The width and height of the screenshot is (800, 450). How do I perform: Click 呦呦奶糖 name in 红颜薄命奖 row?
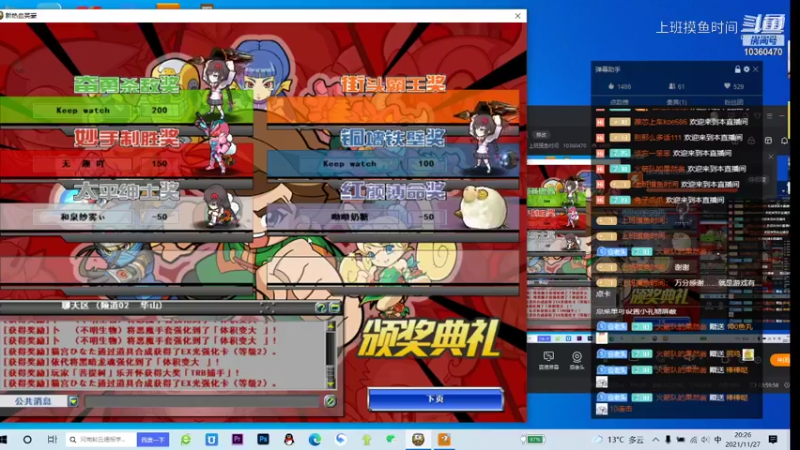(349, 217)
